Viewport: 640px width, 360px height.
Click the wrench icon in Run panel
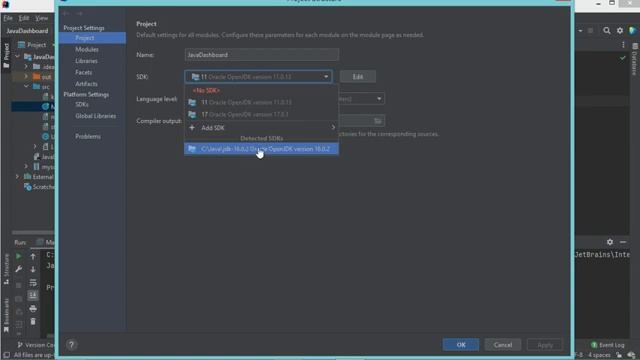click(x=18, y=269)
